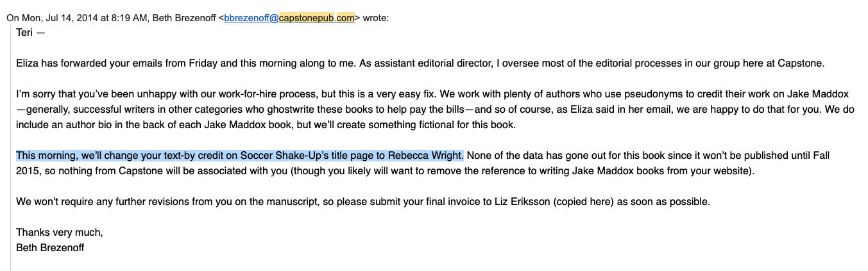Image resolution: width=868 pixels, height=271 pixels.
Task: Click the "Thanks very much," closing line
Action: click(x=60, y=233)
